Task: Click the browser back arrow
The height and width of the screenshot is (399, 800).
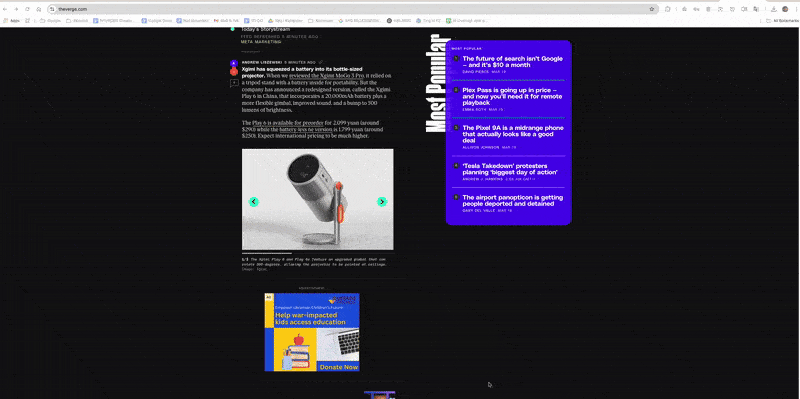Action: pos(5,9)
